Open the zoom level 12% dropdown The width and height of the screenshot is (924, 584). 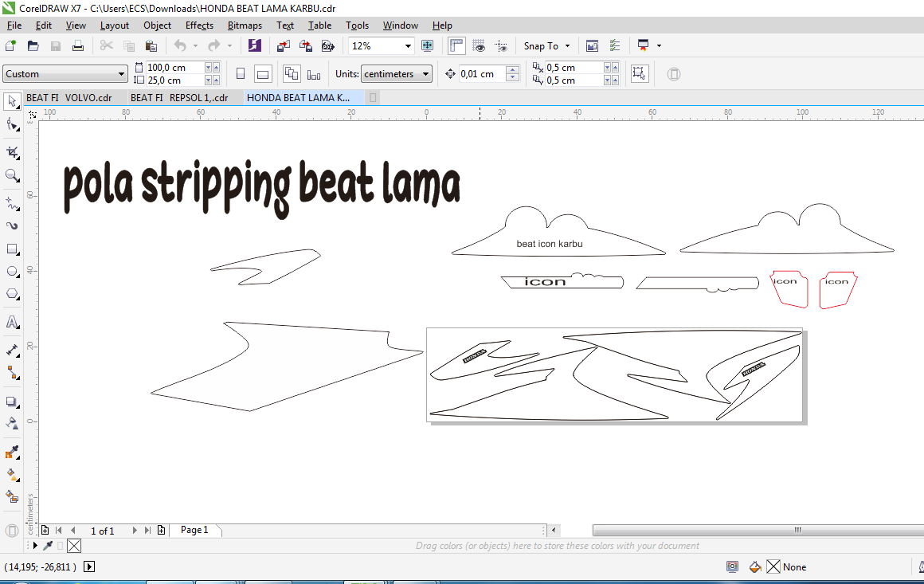point(408,46)
